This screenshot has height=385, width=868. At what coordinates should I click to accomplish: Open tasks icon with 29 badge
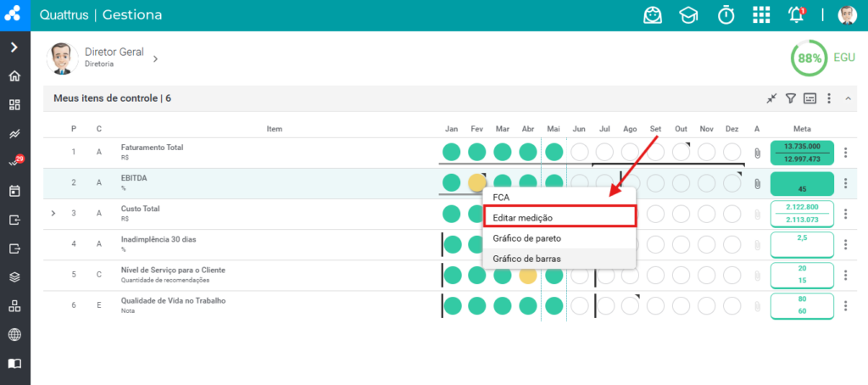[16, 161]
